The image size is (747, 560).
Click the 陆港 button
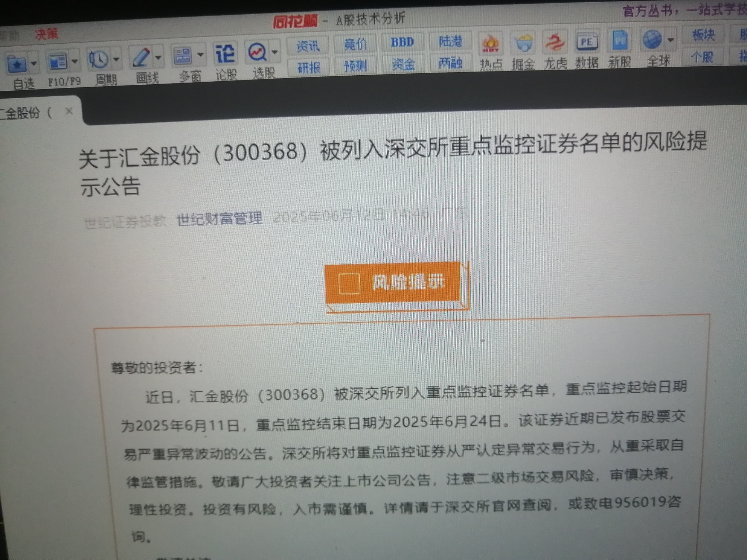(450, 41)
